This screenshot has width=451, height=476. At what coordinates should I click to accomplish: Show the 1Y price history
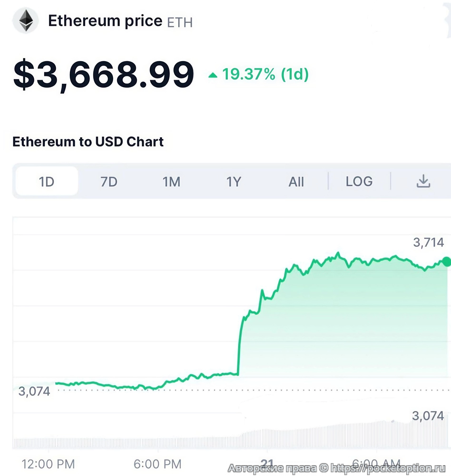(234, 181)
